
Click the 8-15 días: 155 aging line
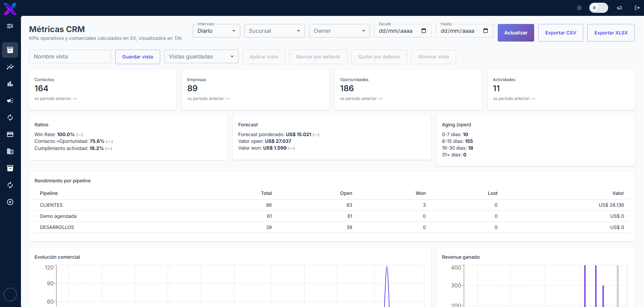[457, 141]
